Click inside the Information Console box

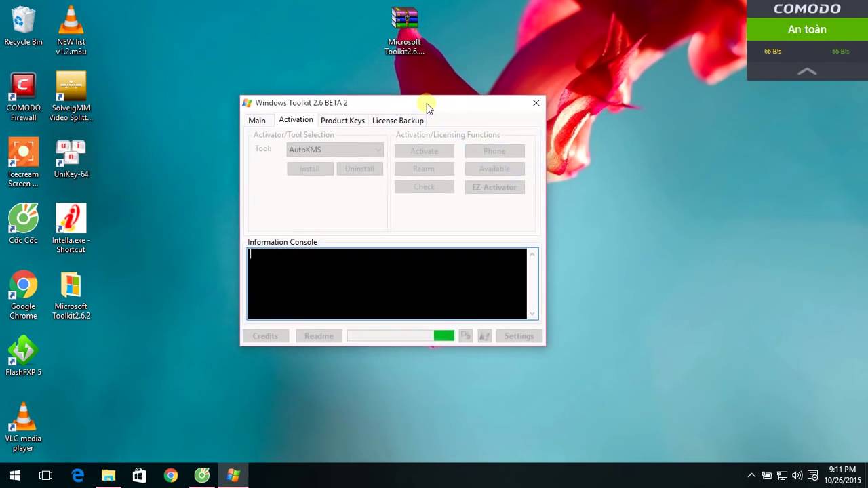[x=387, y=283]
